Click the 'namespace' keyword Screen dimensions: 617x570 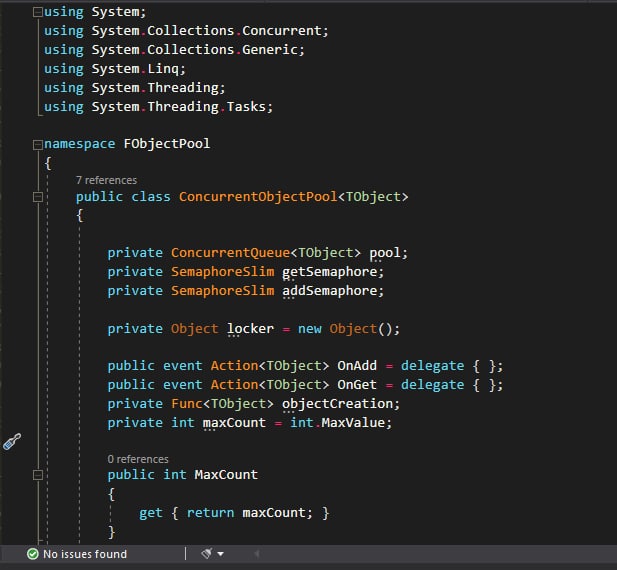coord(79,144)
